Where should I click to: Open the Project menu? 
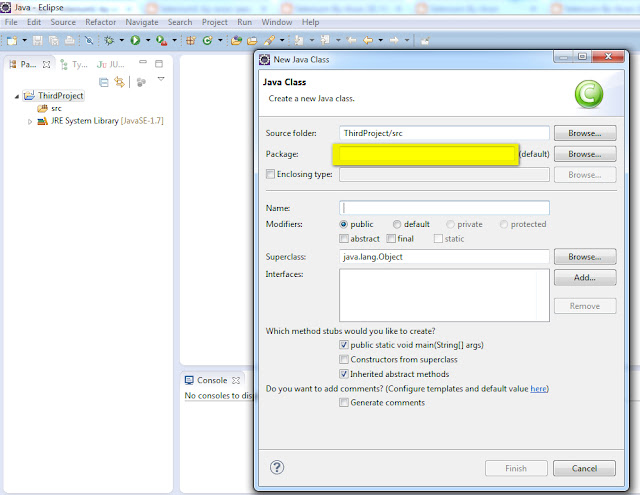click(215, 22)
